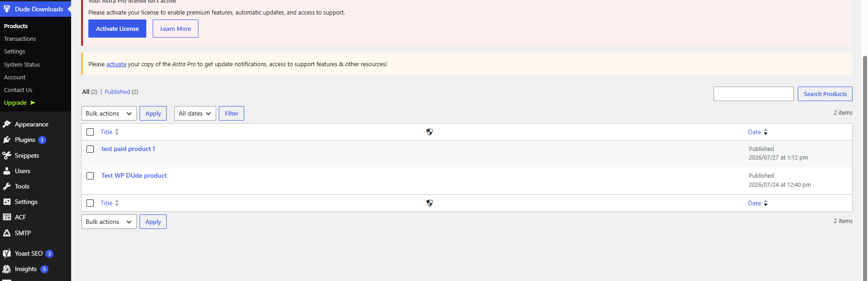This screenshot has width=868, height=281.
Task: Click the ACF grid icon
Action: tap(7, 217)
